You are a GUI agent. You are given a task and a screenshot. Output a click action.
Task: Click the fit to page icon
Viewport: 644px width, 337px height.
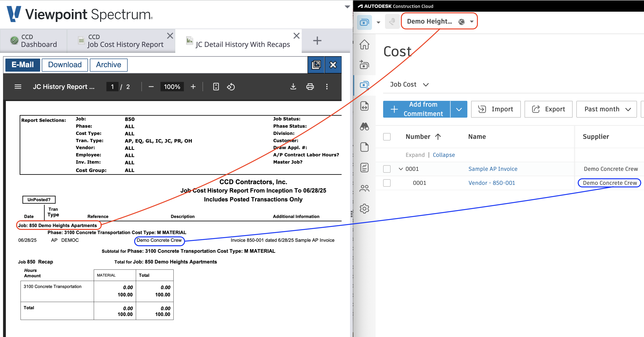pos(216,87)
